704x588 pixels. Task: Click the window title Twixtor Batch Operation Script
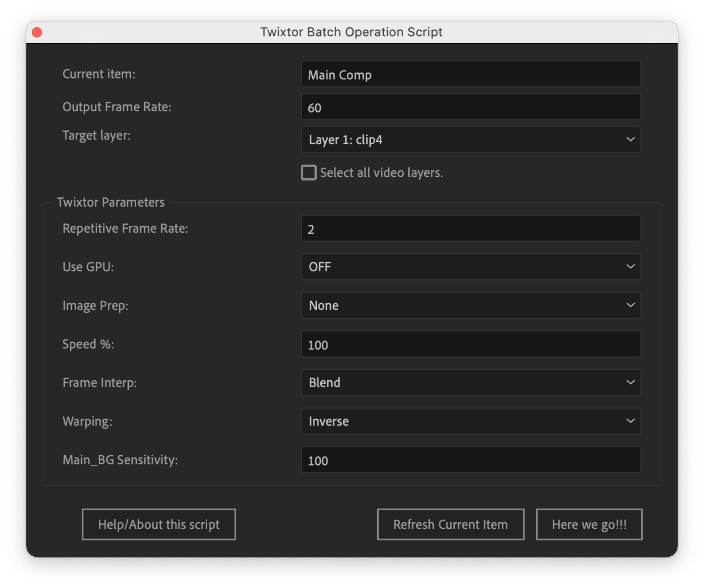tap(351, 32)
